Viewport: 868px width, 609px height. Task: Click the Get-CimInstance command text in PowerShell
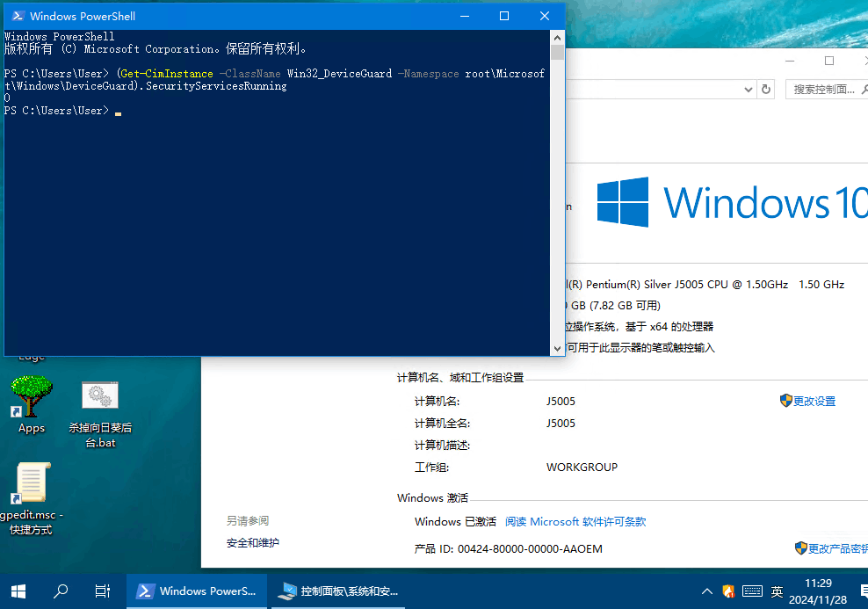[166, 74]
